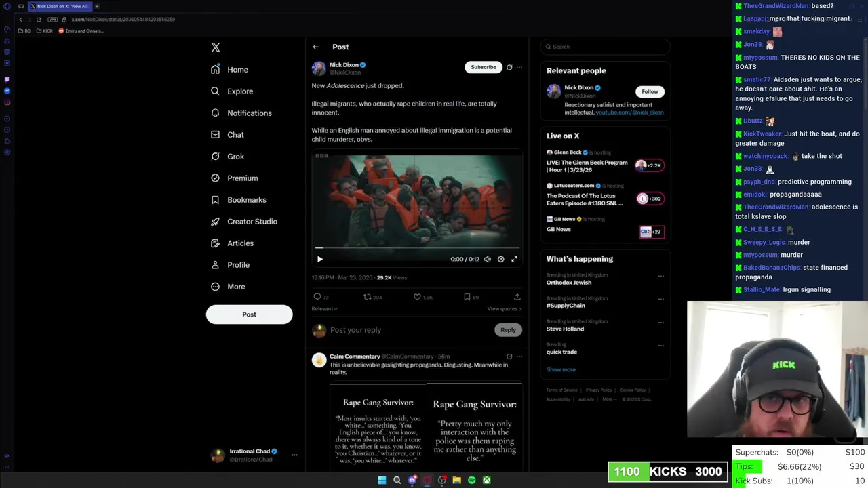Go back using the Post header arrow
This screenshot has height=488, width=868.
[x=315, y=47]
